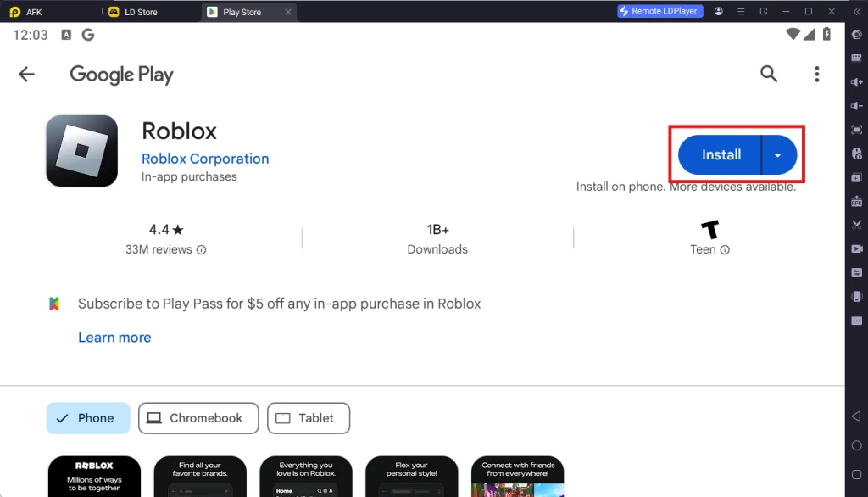Click the mini-window mode icon in title bar
Image resolution: width=868 pixels, height=497 pixels.
click(x=764, y=11)
